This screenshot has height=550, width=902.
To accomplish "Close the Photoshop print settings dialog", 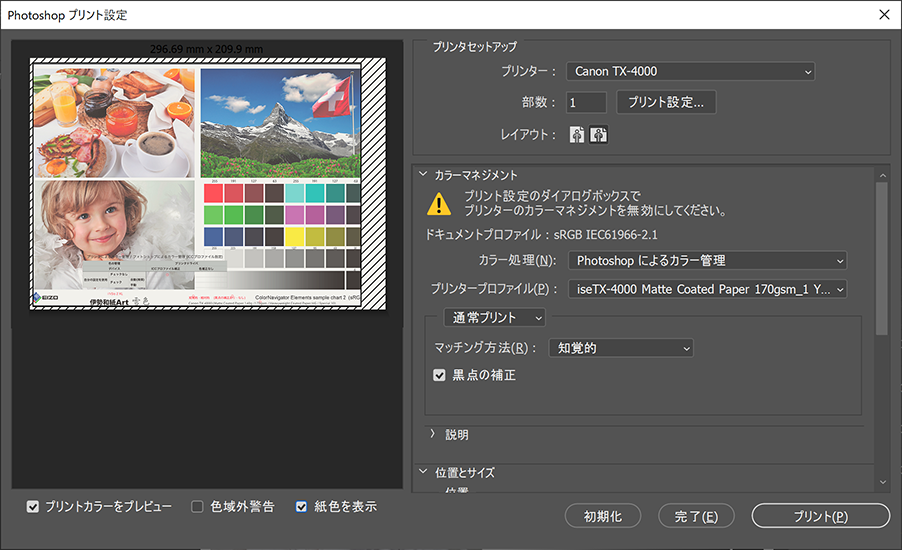I will pos(884,14).
